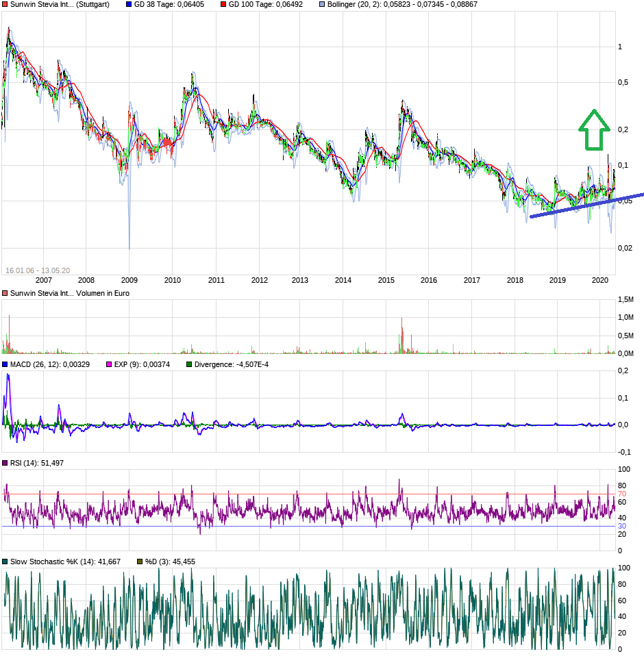644x656 pixels.
Task: Click the green Divergence legend swatch
Action: point(189,364)
